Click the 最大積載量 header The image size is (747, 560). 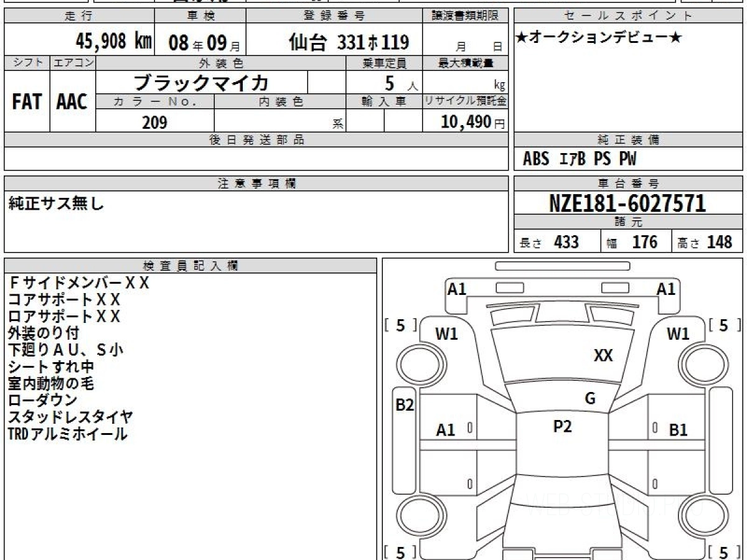tap(465, 63)
